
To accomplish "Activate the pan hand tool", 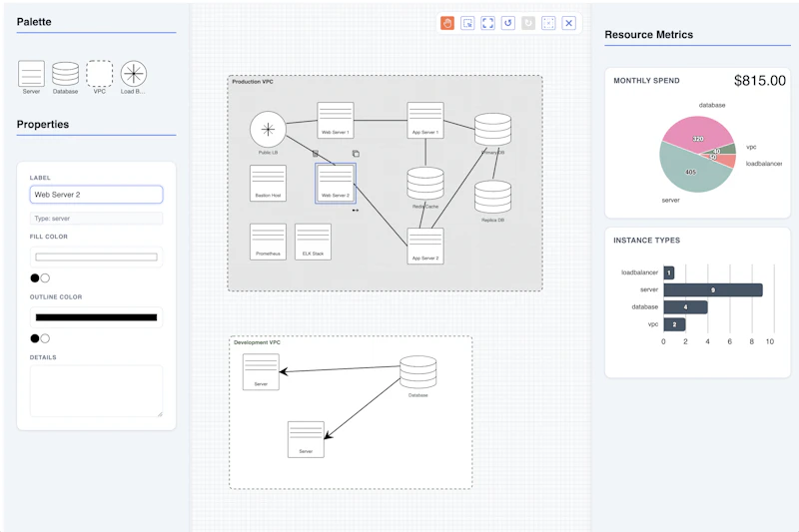I will point(446,23).
